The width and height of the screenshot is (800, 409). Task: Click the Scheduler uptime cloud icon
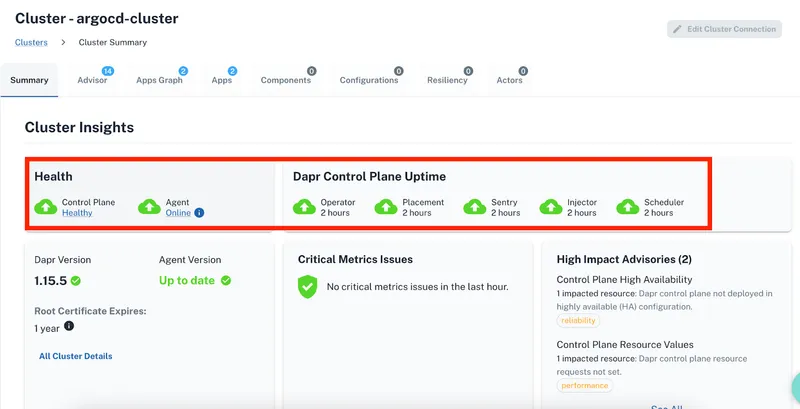tap(627, 207)
